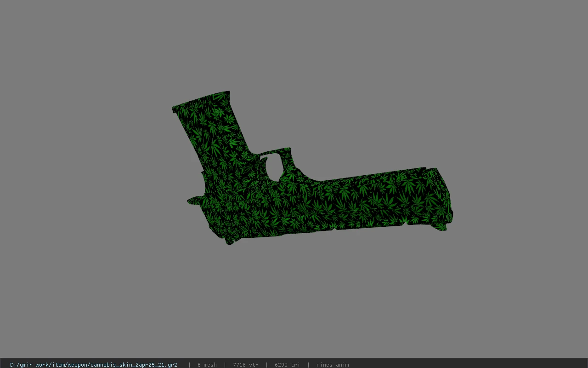Click the 'cannabis_skin_2apr25_21.gr2' file name
588x368 pixels.
pyautogui.click(x=134, y=365)
